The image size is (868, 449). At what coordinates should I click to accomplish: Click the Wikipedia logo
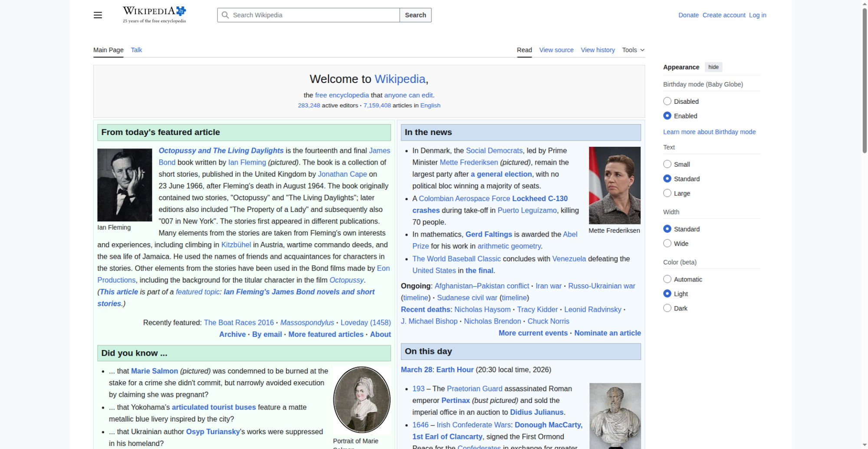(154, 15)
